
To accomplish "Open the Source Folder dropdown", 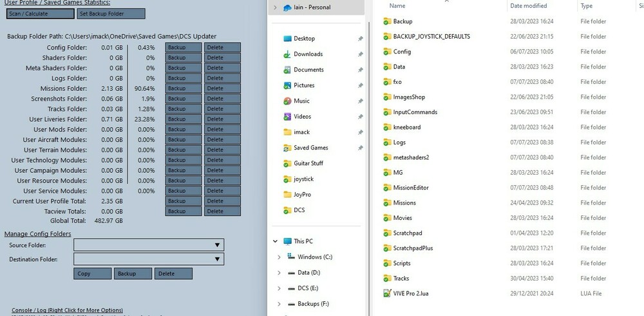I will tap(149, 245).
